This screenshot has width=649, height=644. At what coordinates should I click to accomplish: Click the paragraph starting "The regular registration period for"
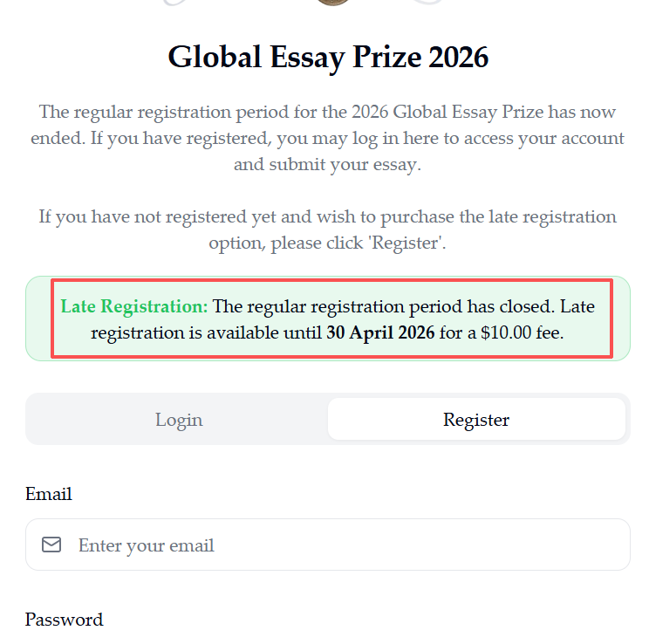pyautogui.click(x=327, y=138)
